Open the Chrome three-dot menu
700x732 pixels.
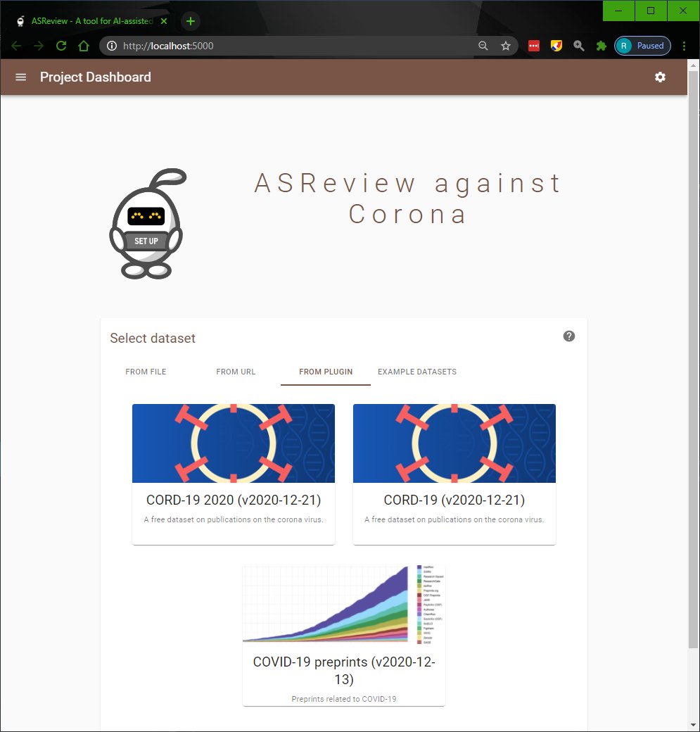coord(684,46)
